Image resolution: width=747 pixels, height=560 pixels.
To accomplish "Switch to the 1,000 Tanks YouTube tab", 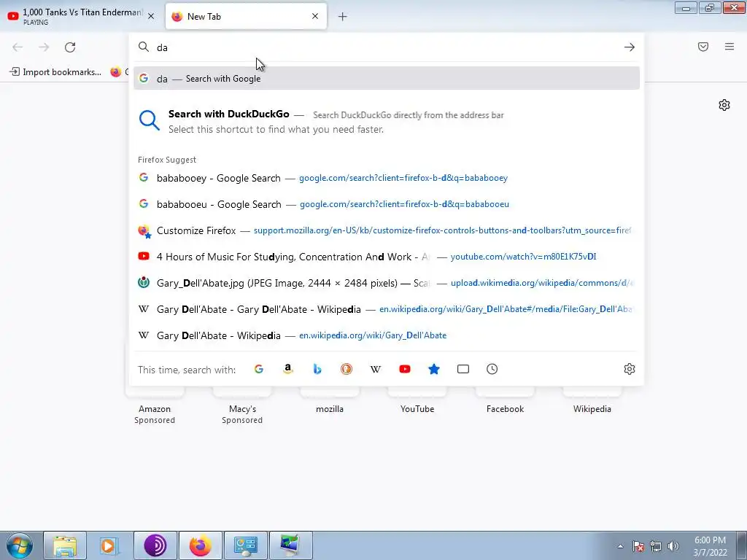I will [82, 16].
